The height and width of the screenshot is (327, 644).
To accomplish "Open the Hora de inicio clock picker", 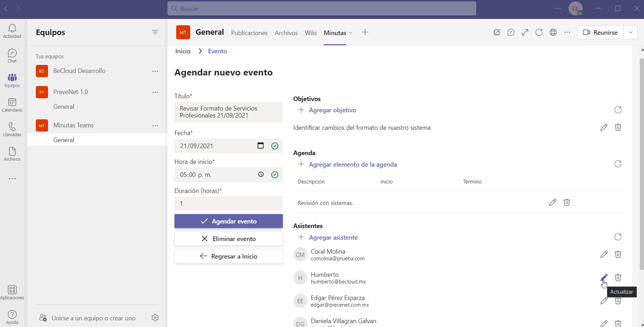I will point(261,174).
